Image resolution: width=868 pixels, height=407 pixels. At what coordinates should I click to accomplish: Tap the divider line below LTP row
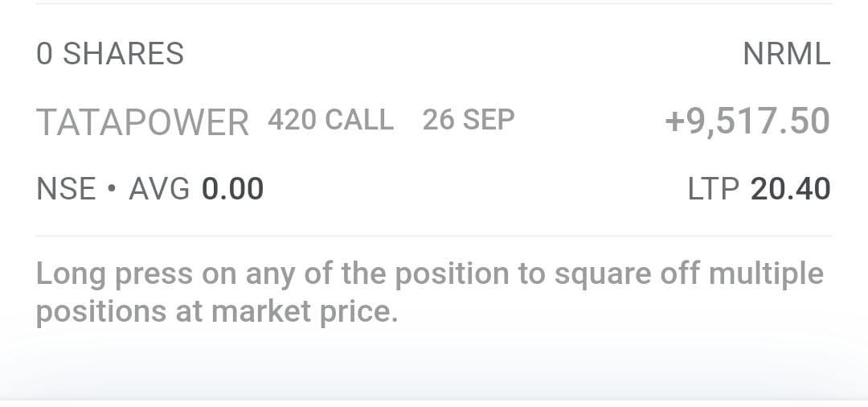point(434,236)
